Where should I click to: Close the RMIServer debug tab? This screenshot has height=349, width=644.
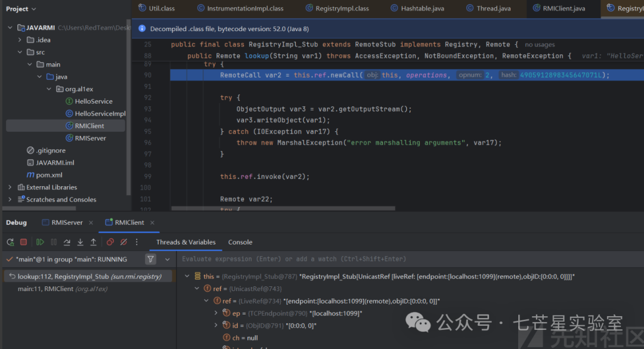click(x=91, y=223)
